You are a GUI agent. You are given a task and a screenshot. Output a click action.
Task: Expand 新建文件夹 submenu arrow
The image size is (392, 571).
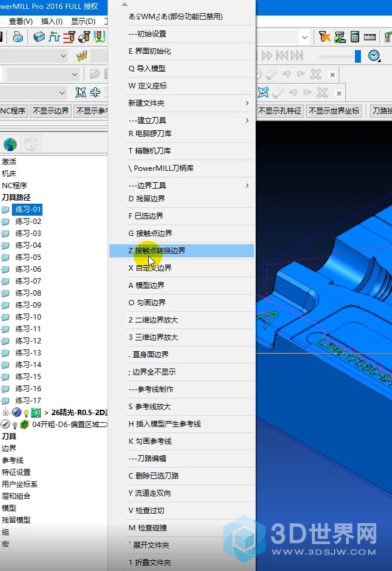pos(247,103)
